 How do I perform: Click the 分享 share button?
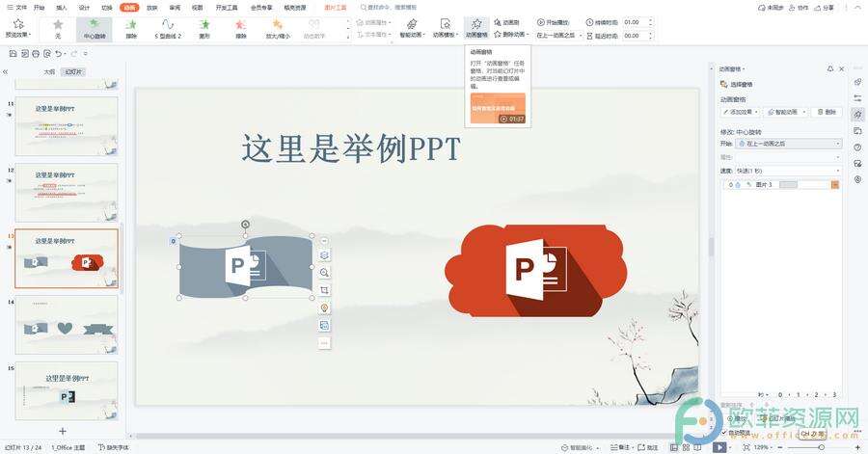click(x=825, y=8)
